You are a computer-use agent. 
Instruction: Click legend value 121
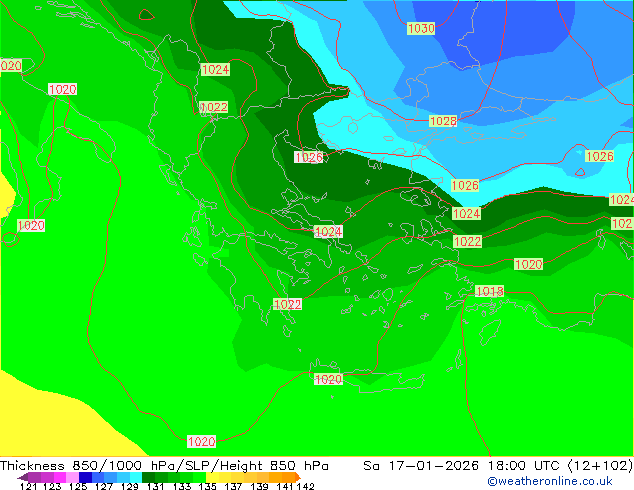(x=28, y=486)
